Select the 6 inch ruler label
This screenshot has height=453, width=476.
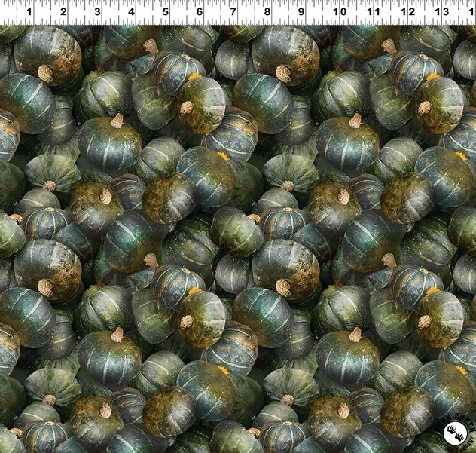tap(200, 11)
